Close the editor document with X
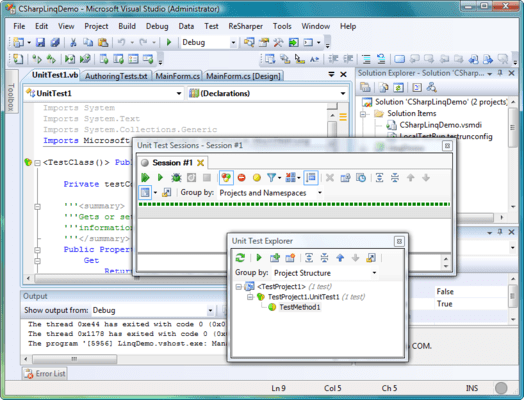The width and height of the screenshot is (524, 400). click(343, 74)
